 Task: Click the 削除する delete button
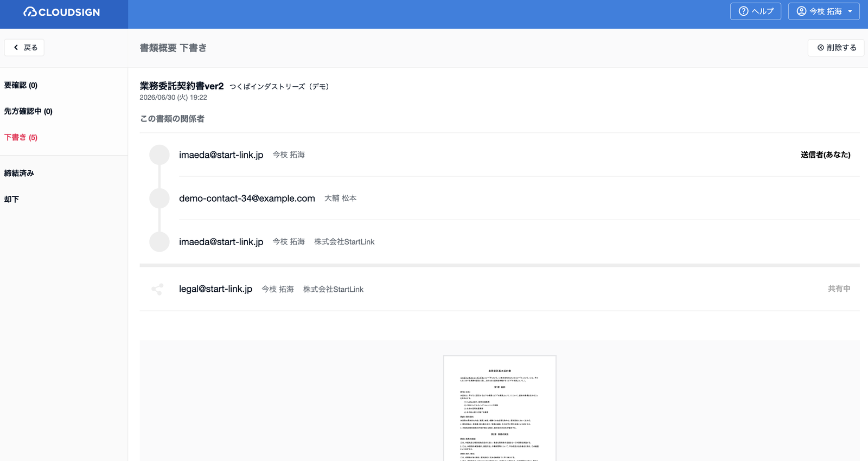(836, 48)
